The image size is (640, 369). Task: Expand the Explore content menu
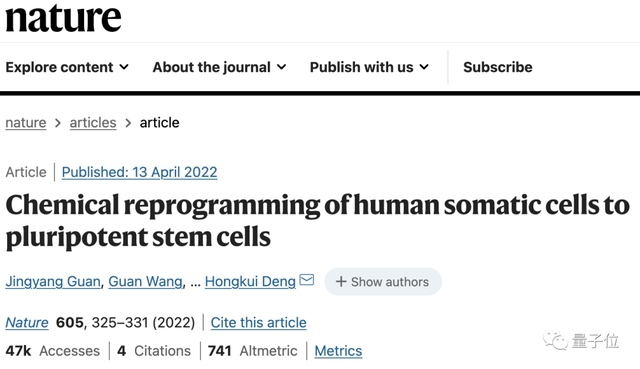pos(67,67)
